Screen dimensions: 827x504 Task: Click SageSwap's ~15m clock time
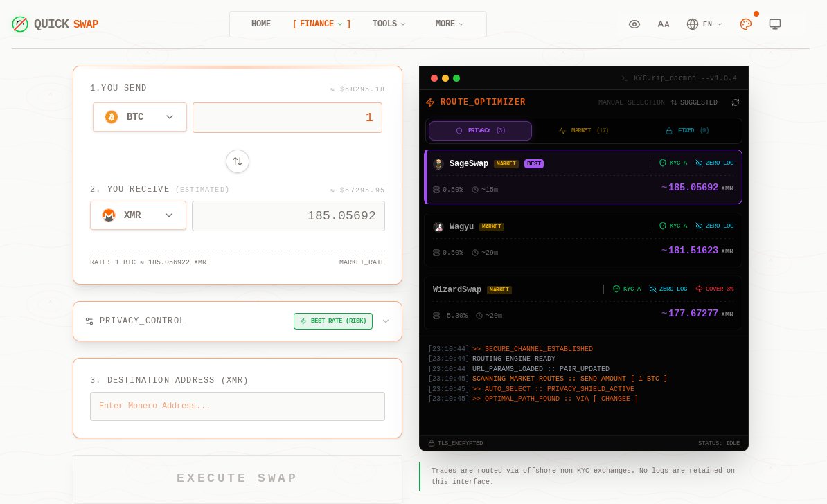tap(485, 190)
